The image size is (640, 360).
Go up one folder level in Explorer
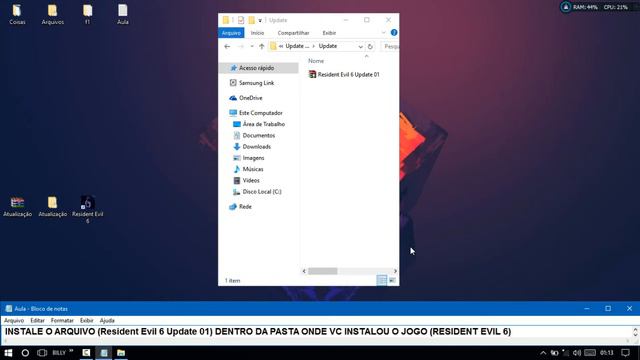tap(262, 47)
